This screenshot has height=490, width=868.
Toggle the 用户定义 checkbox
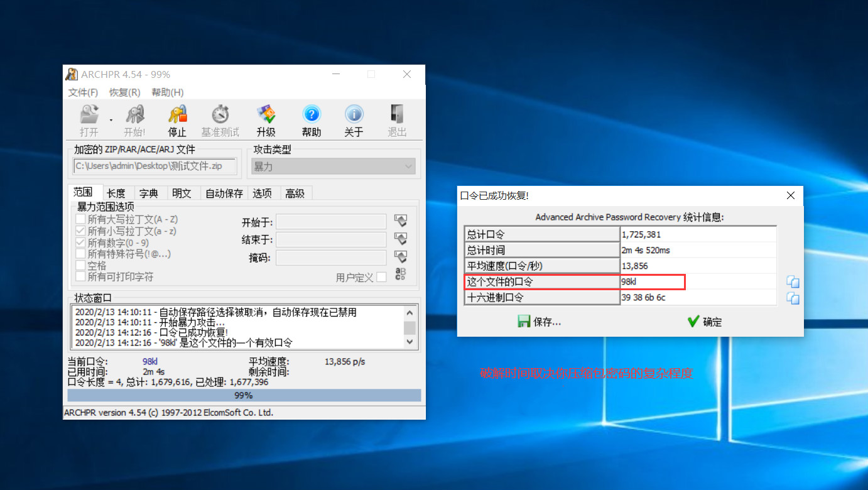point(381,277)
